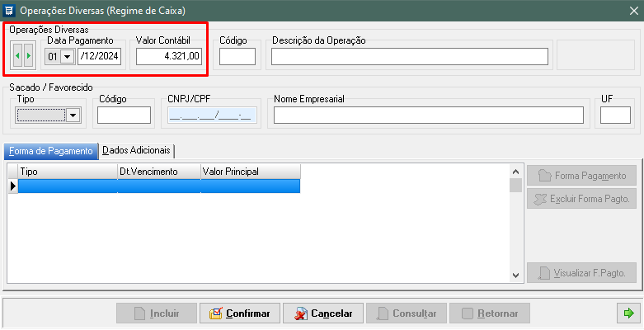The height and width of the screenshot is (330, 644).
Task: Click the green left navigation arrow
Action: click(18, 56)
